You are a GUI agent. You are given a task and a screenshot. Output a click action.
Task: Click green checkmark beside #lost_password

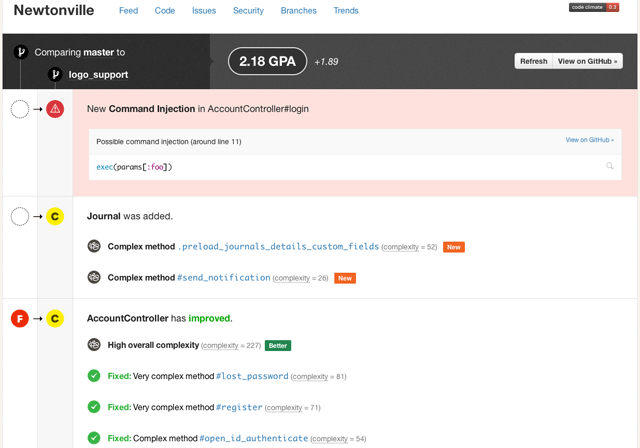94,375
